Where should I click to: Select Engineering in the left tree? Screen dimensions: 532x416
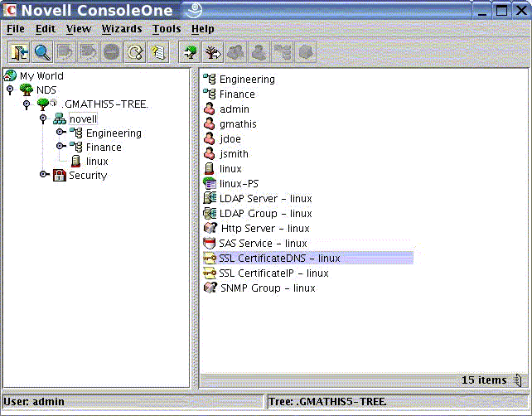pyautogui.click(x=114, y=133)
